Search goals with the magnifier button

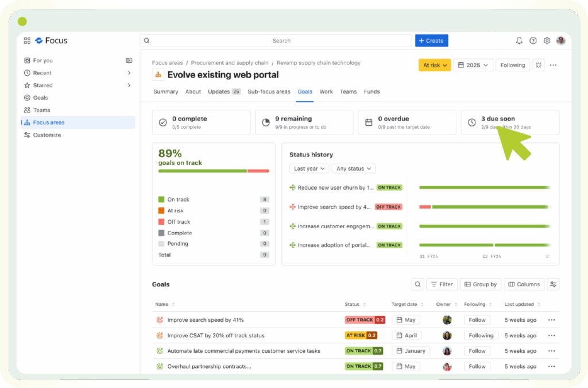tap(417, 285)
